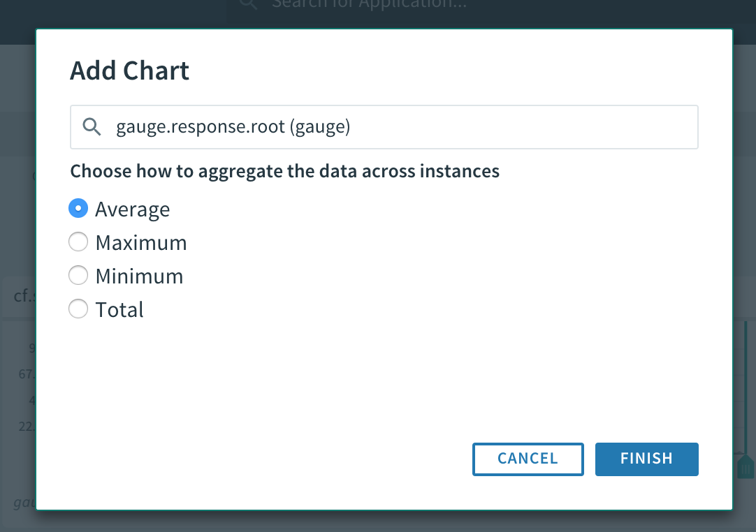Click the "Total" option label
The width and height of the screenshot is (756, 532).
click(119, 310)
